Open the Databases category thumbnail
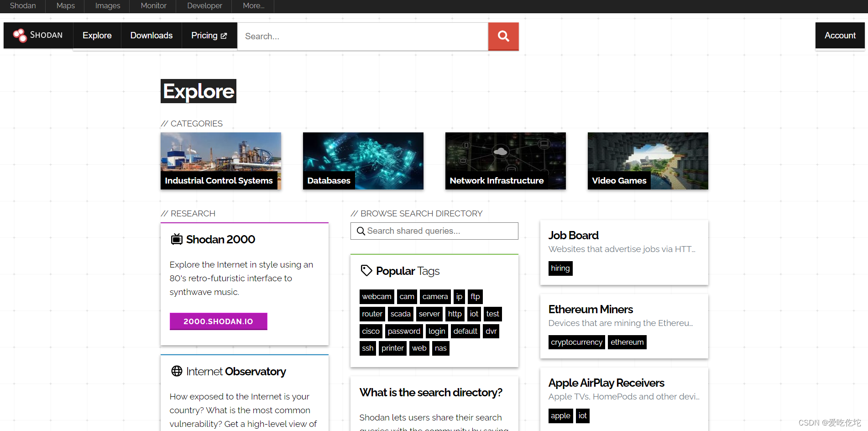This screenshot has height=431, width=868. point(363,161)
